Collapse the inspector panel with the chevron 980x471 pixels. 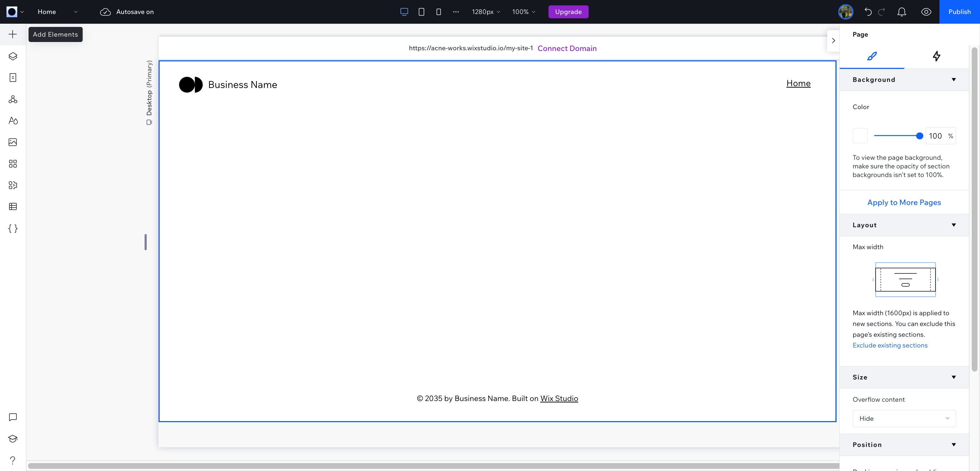pyautogui.click(x=833, y=41)
